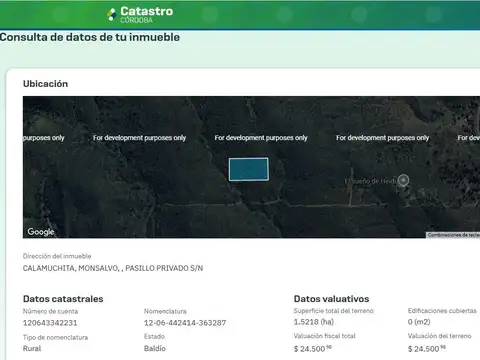Click the Datos catastrales heading
This screenshot has height=360, width=480.
pyautogui.click(x=63, y=299)
